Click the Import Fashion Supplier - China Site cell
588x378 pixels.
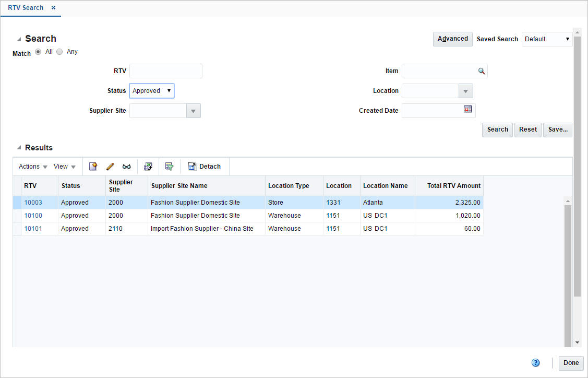(207, 229)
